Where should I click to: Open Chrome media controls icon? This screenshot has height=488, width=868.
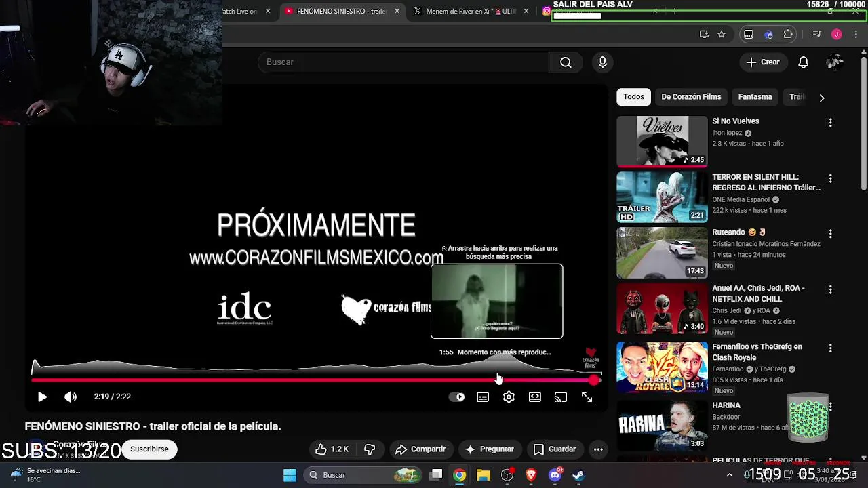tap(816, 35)
